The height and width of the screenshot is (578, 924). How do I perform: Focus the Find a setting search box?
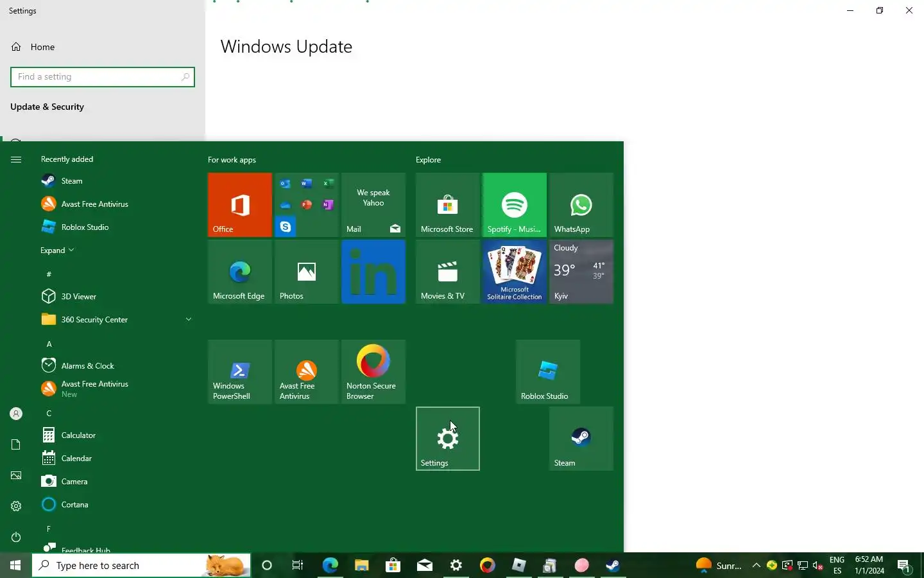click(x=103, y=77)
